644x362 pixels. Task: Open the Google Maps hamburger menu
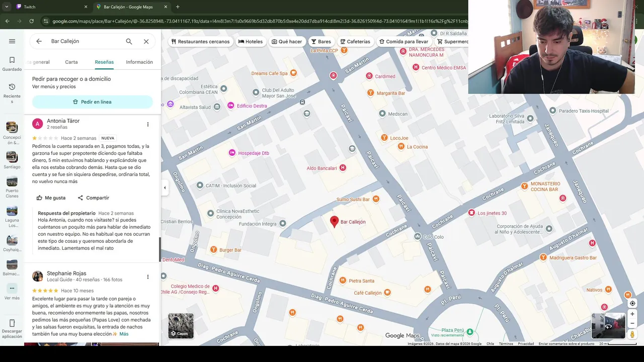click(12, 41)
